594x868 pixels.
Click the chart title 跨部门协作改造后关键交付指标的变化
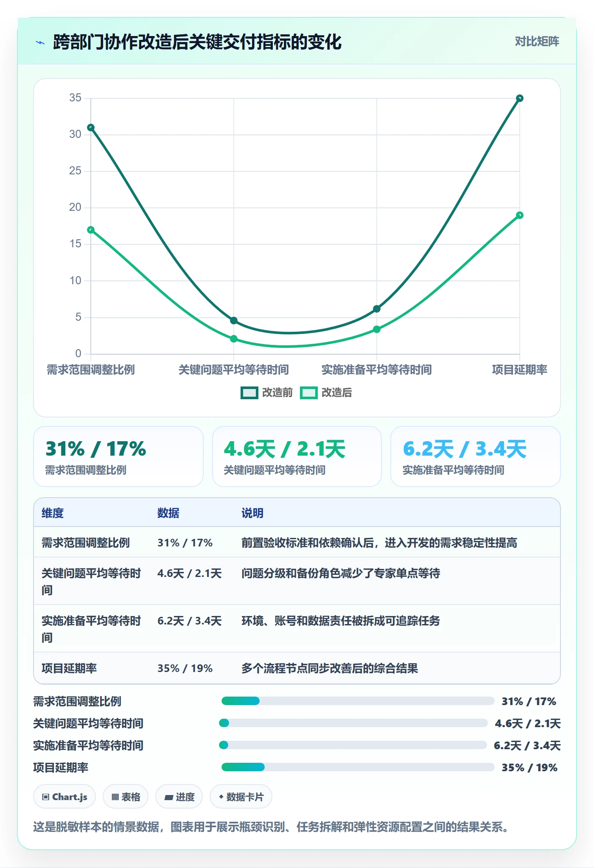point(197,42)
